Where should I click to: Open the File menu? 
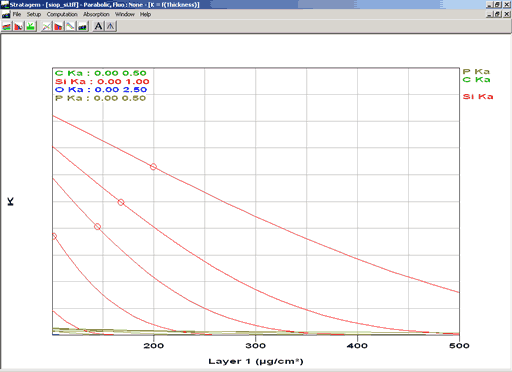(x=17, y=14)
